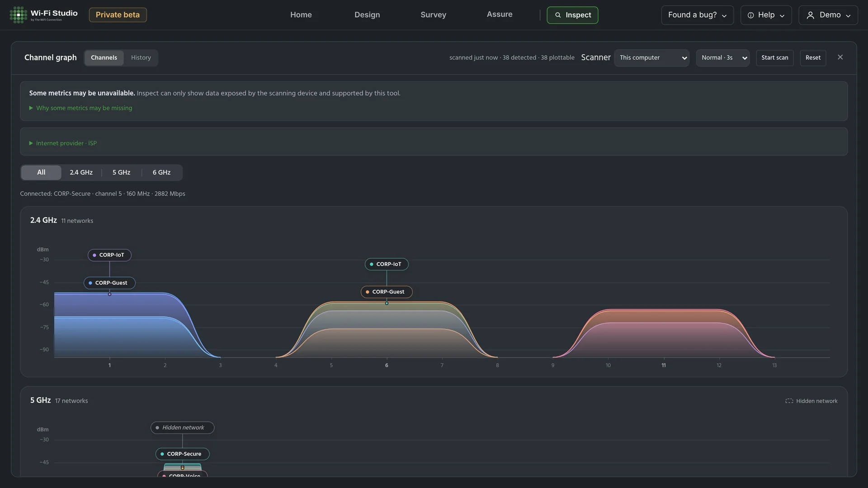This screenshot has height=488, width=868.
Task: Filter graph to 2.4 GHz band
Action: 81,172
